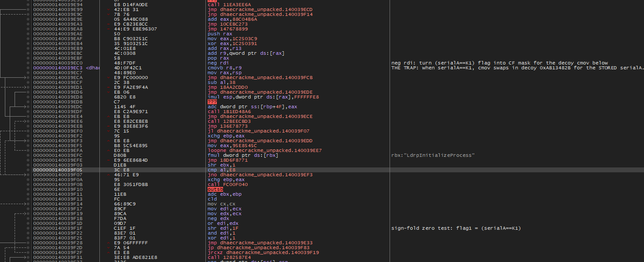Select imul esp,dword ptr ds:[rax] instruction
The width and height of the screenshot is (644, 262).
263,97
